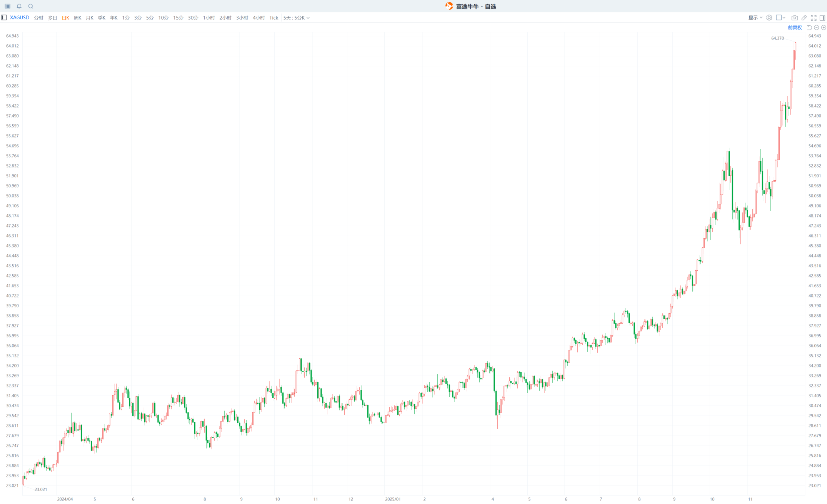Screen dimensions: 827x504
Task: Expand the 显示 display dropdown
Action: click(755, 18)
